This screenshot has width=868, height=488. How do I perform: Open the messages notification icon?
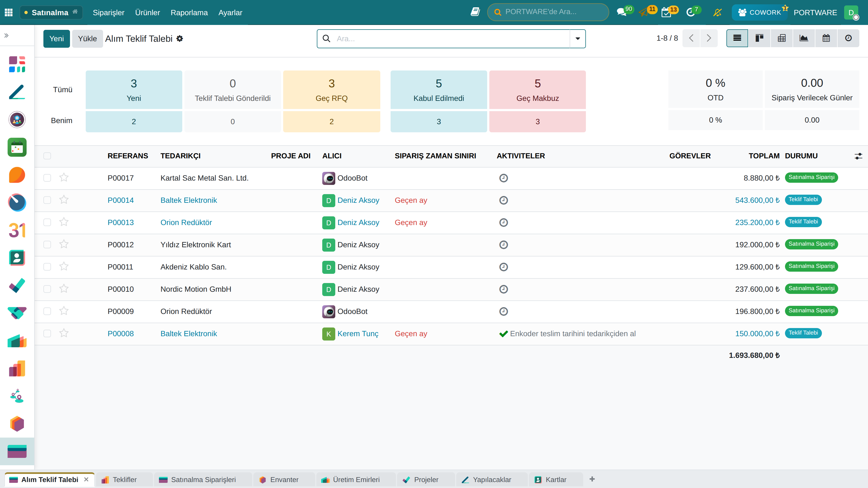click(621, 12)
